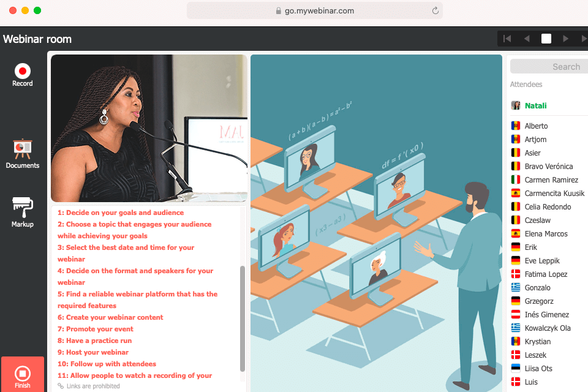Click chat line '9: Host your webinar'

click(93, 352)
